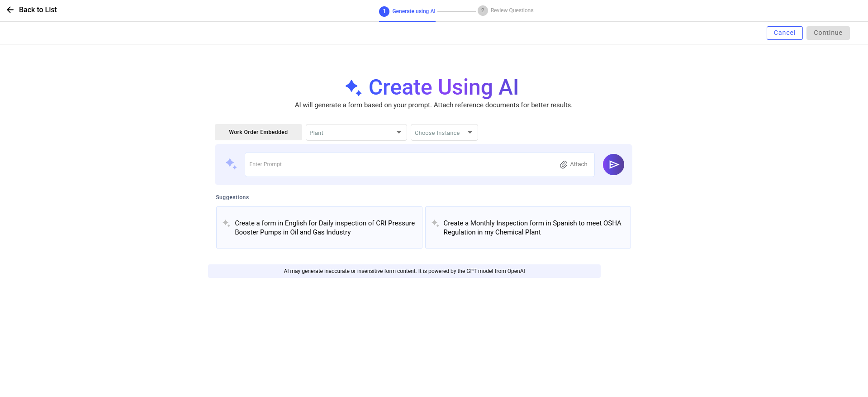This screenshot has height=397, width=868.
Task: Click the back arrow icon
Action: pos(10,10)
